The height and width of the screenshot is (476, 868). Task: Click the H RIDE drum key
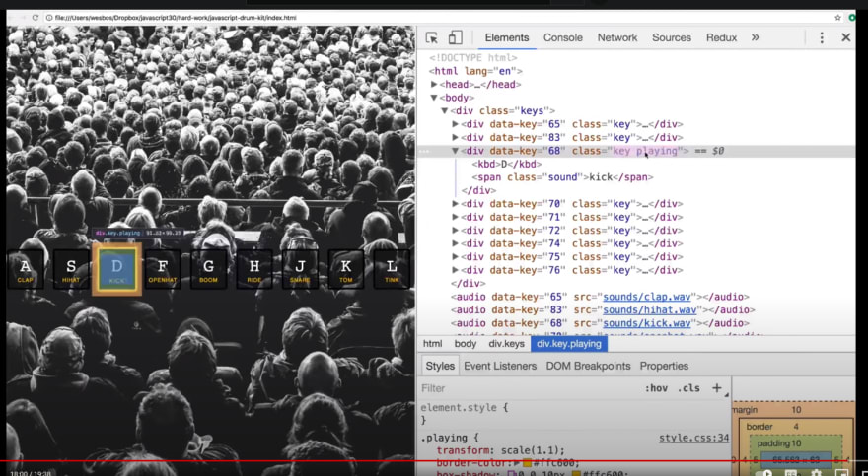tap(254, 269)
